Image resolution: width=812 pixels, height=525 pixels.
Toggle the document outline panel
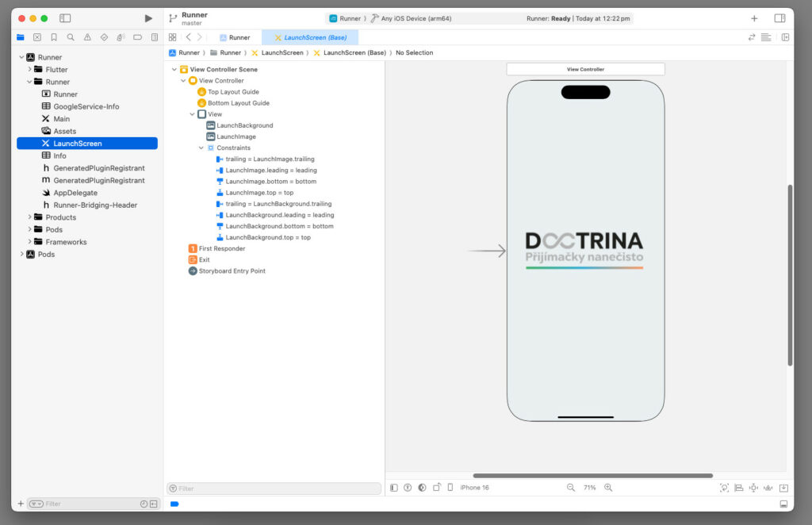[394, 488]
